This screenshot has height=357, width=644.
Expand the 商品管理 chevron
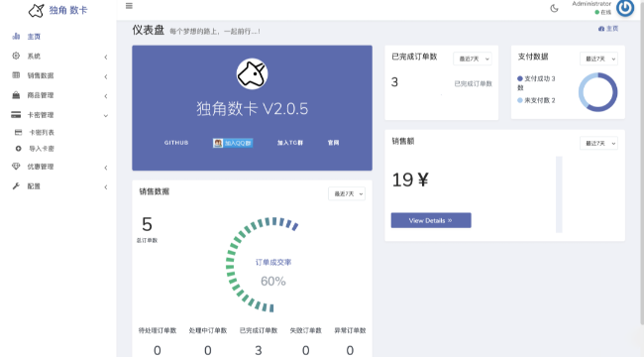[106, 96]
